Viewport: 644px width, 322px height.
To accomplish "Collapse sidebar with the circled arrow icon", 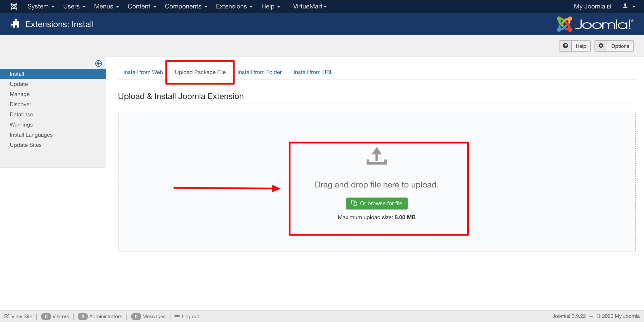I will pos(98,64).
